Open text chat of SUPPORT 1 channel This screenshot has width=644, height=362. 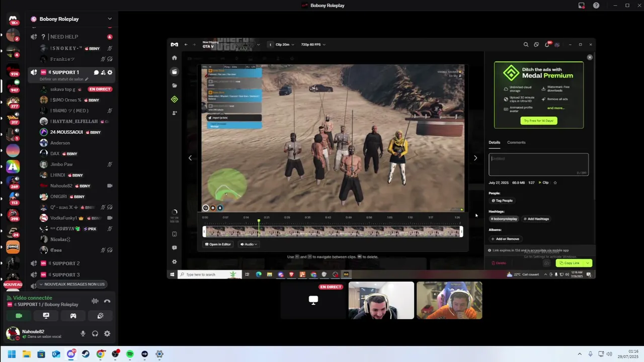[96, 72]
